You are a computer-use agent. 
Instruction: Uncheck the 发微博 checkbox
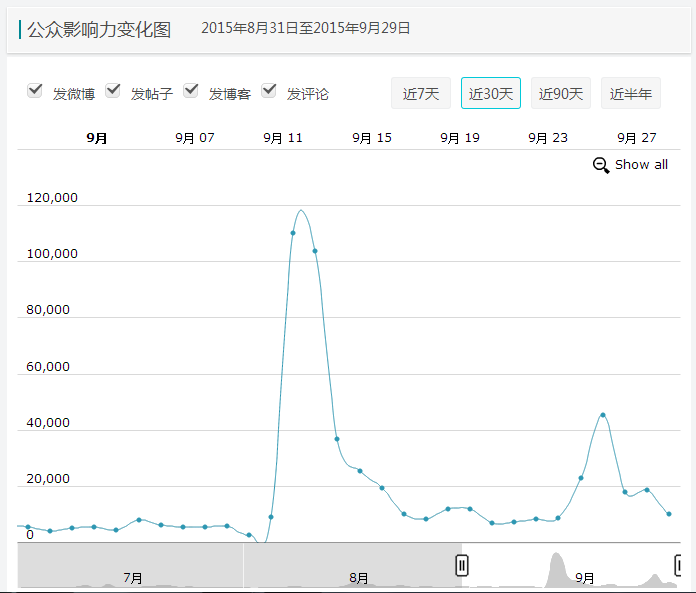coord(35,91)
